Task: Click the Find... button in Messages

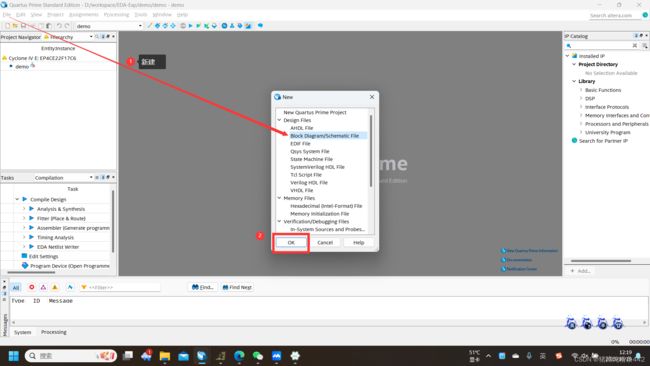Action: pos(203,287)
